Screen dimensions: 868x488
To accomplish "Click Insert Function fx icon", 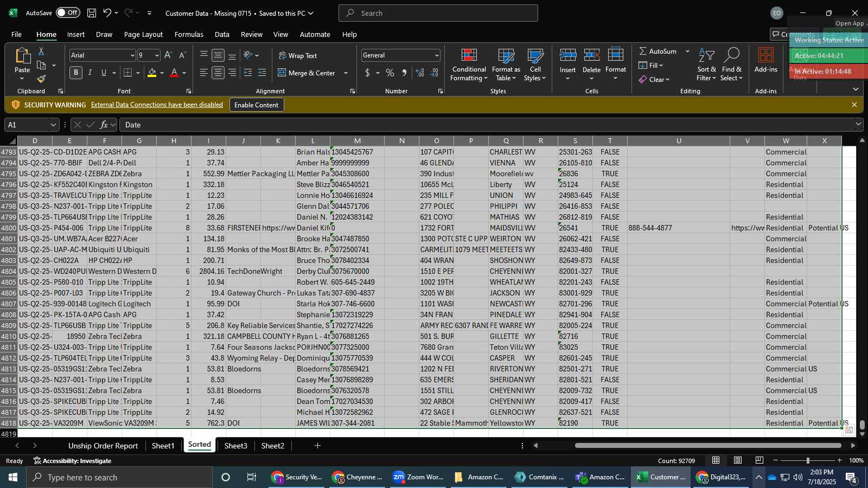I will click(x=104, y=125).
